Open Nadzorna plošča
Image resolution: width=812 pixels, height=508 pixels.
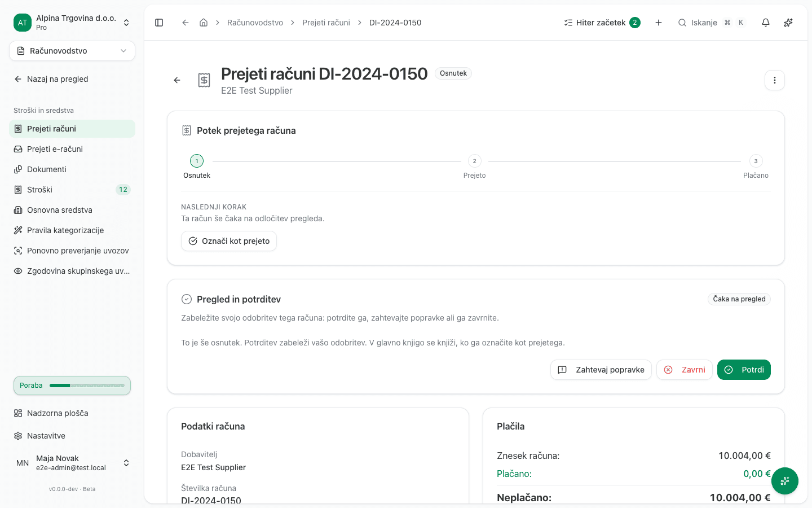pos(72,413)
